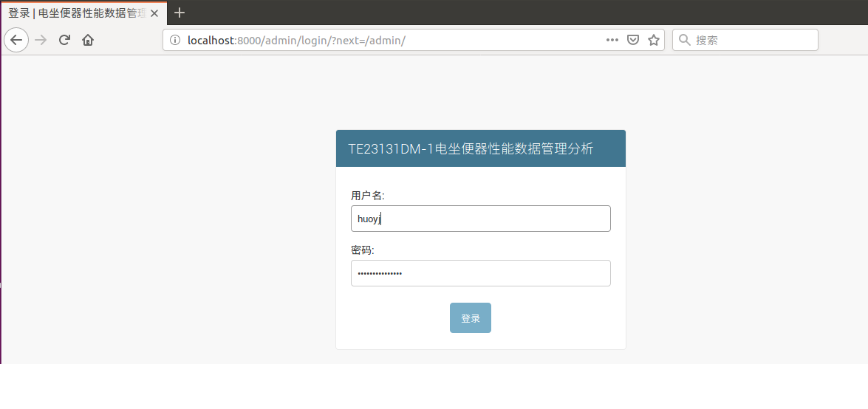The image size is (868, 409).
Task: Click the 用户名: label
Action: pyautogui.click(x=368, y=196)
